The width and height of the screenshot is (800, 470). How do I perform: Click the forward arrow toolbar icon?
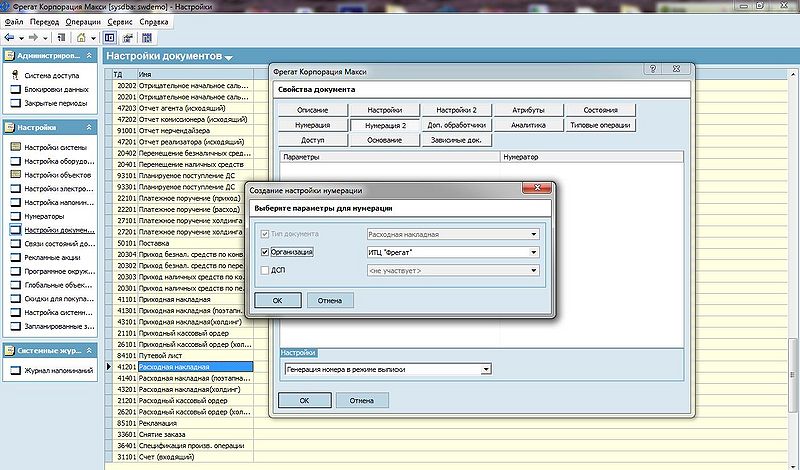click(x=33, y=38)
